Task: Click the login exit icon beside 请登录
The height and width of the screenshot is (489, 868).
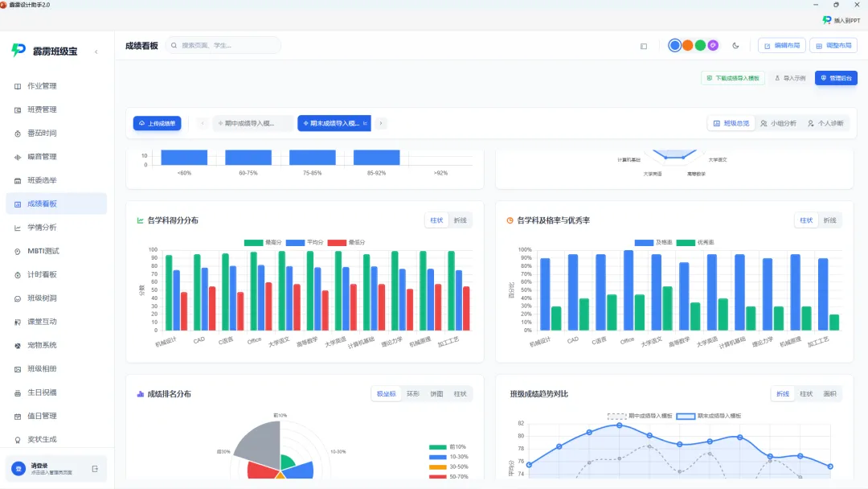Action: pos(95,469)
